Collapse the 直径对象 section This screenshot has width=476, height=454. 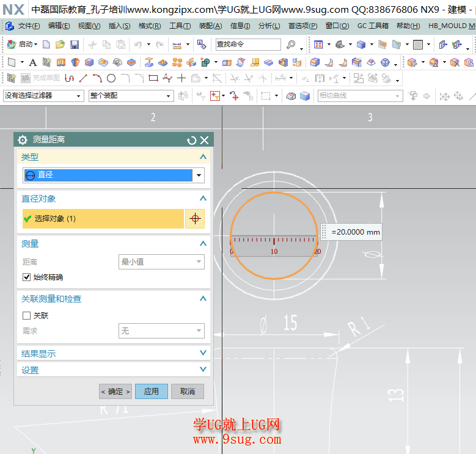coord(203,199)
